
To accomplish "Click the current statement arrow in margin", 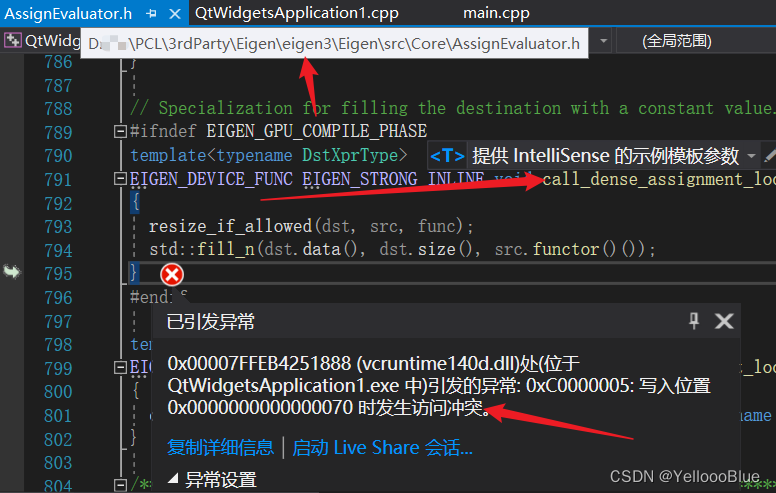I will (x=11, y=272).
